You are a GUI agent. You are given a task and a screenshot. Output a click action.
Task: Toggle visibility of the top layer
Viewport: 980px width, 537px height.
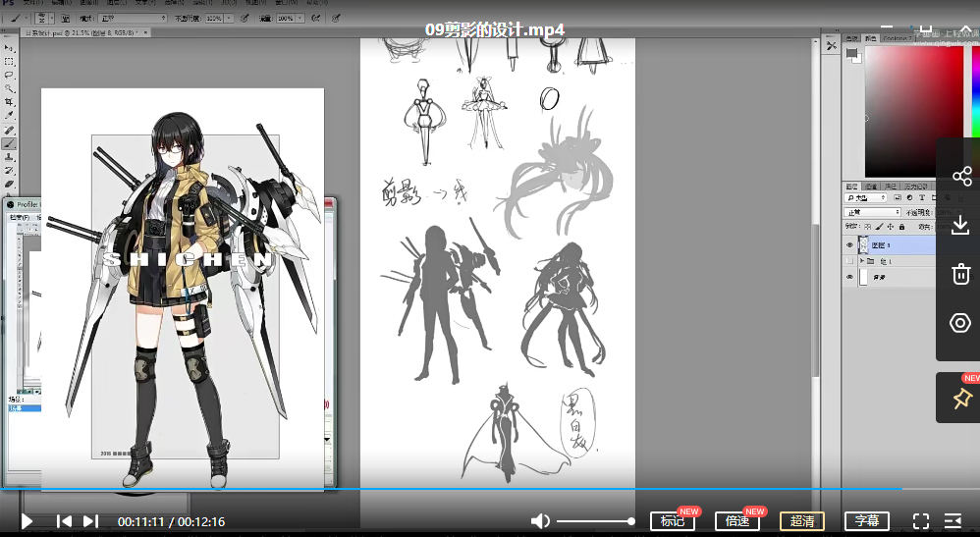click(850, 245)
